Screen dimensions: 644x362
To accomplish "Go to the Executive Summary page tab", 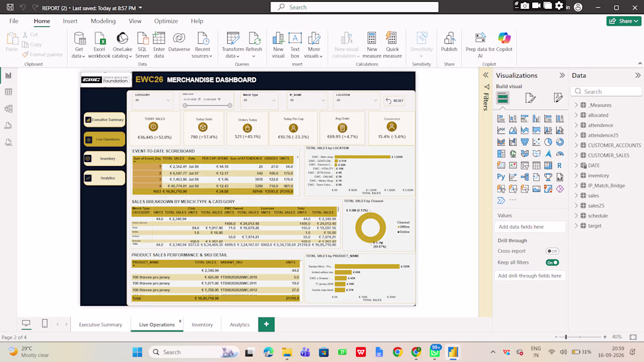I will [x=101, y=325].
